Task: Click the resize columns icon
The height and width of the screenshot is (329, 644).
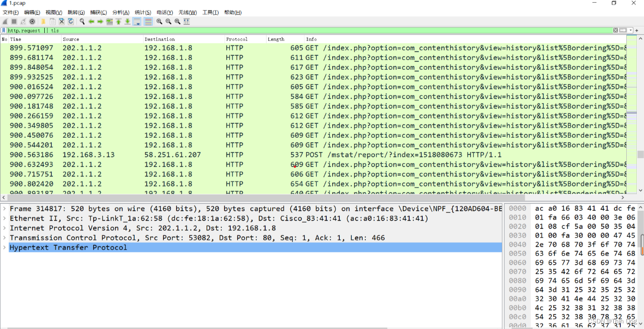Action: [187, 21]
